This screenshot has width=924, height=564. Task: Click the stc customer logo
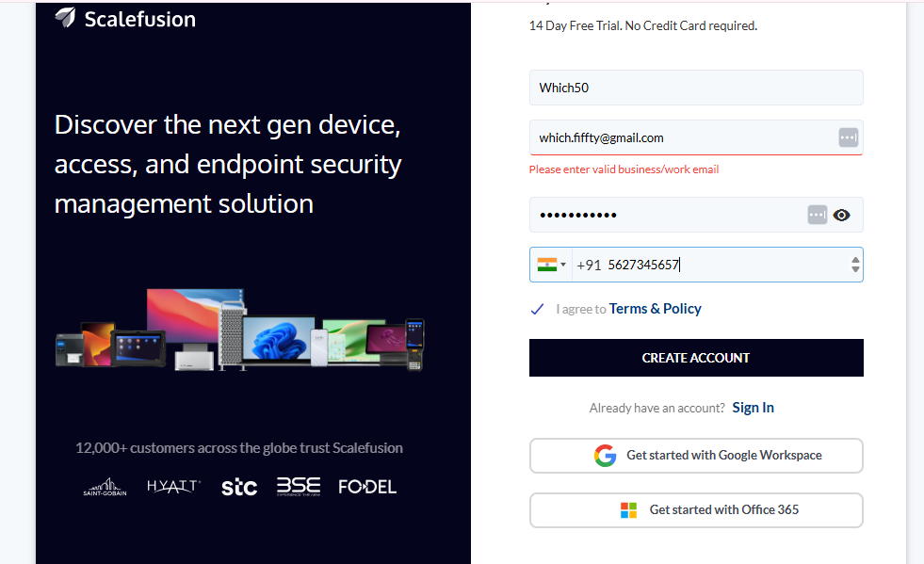click(238, 487)
